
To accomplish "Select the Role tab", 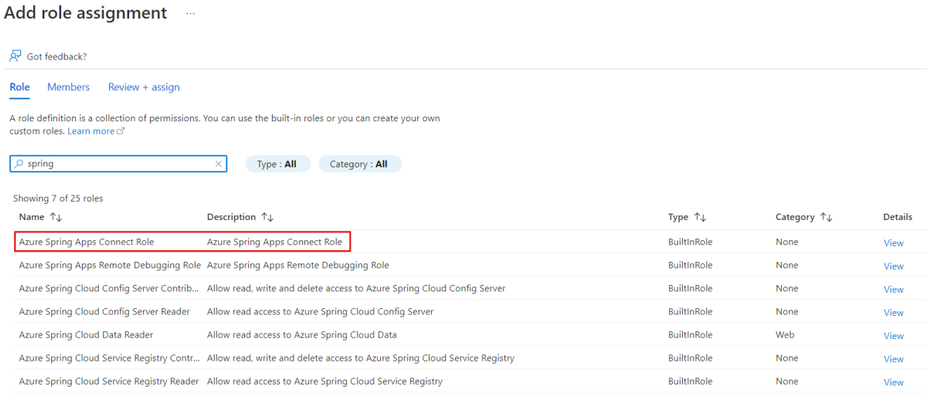I will coord(20,87).
